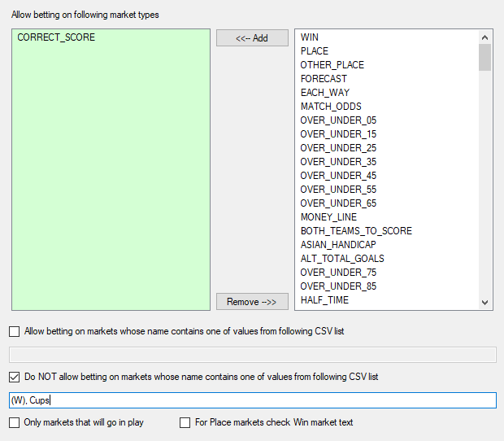Click the <<-- Add button

pos(252,38)
